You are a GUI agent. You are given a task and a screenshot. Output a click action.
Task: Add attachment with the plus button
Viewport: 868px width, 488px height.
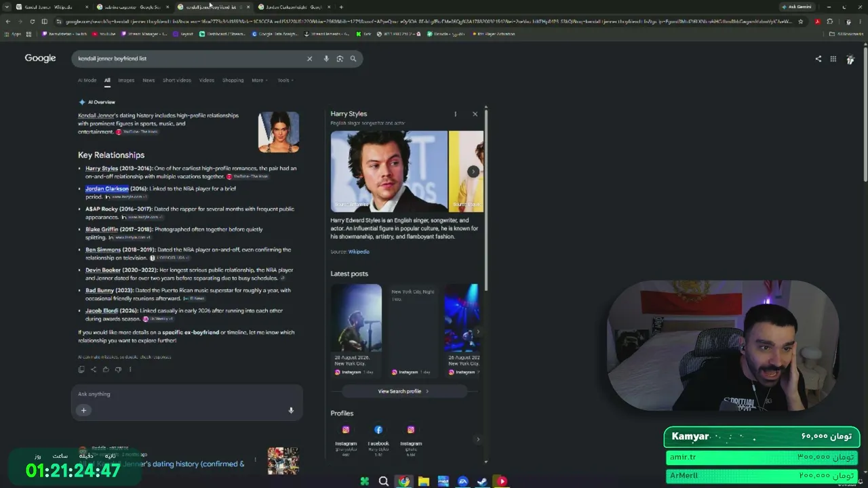(83, 410)
